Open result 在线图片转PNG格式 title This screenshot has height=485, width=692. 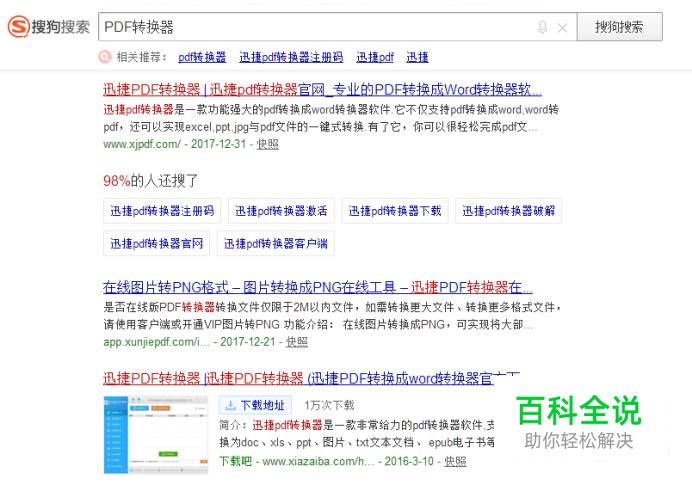pos(318,288)
